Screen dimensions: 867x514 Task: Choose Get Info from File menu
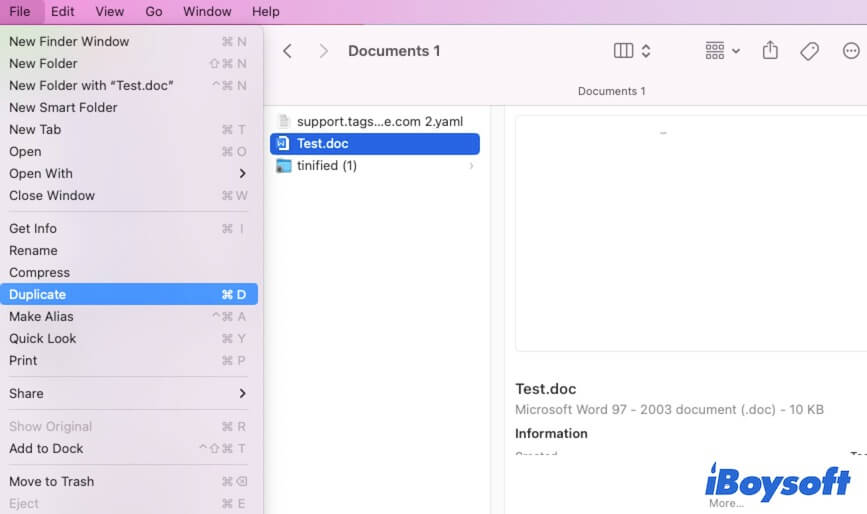tap(33, 229)
